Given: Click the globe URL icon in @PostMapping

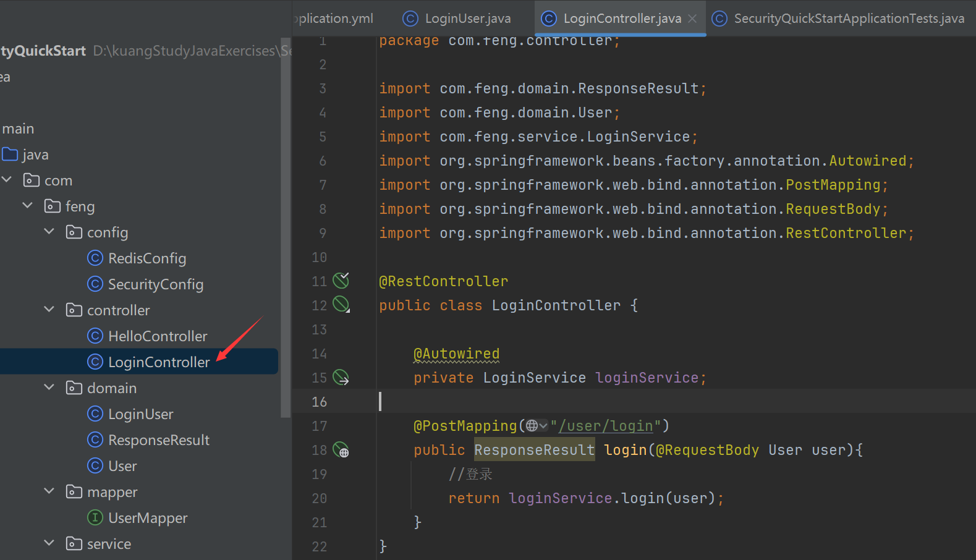Looking at the screenshot, I should (532, 426).
